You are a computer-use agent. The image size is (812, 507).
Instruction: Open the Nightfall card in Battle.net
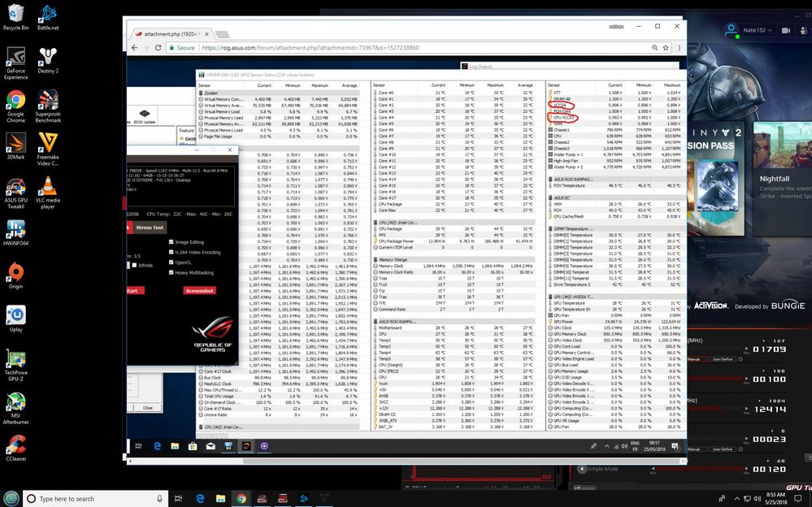pyautogui.click(x=783, y=180)
